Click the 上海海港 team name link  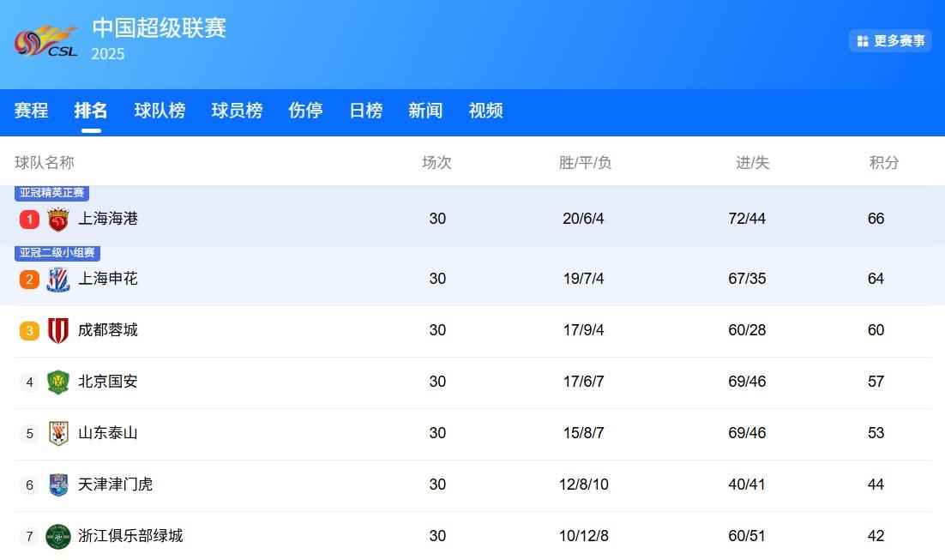pos(108,219)
